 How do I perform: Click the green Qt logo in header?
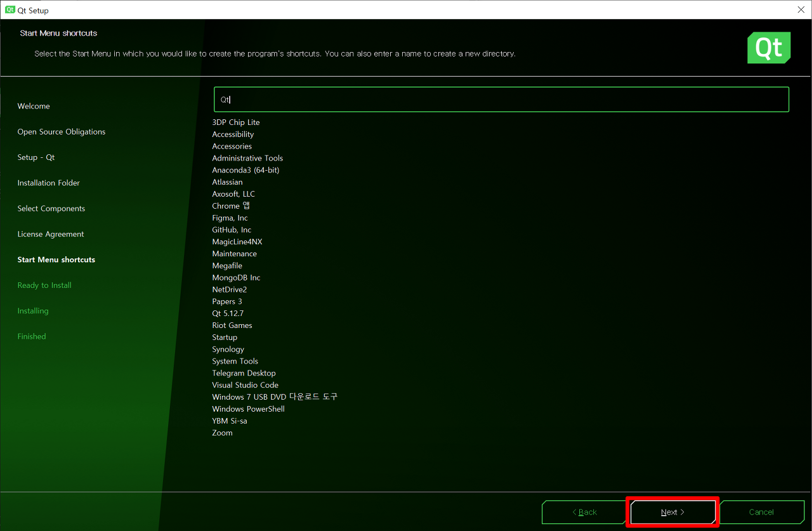769,48
